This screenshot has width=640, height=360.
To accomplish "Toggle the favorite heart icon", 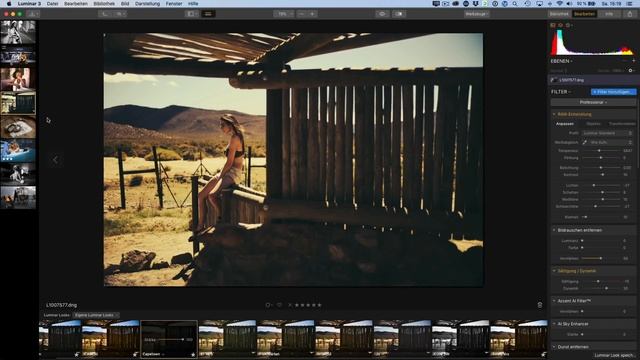I will tap(279, 305).
